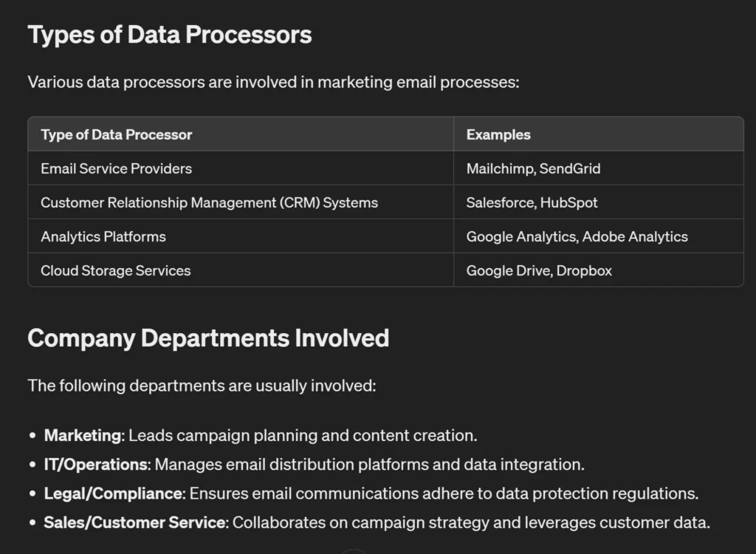Click the bold 'Marketing' bullet label
The width and height of the screenshot is (756, 554).
click(x=82, y=436)
